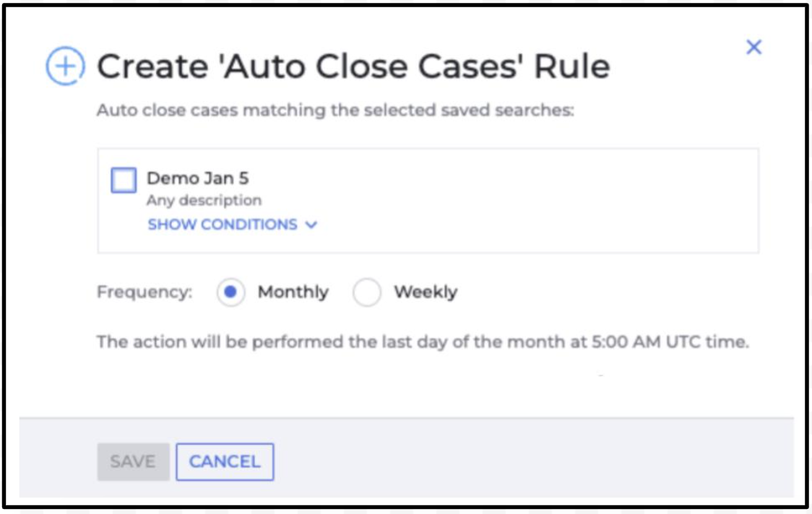Viewport: 812px width, 514px height.
Task: Select the Weekly radio button
Action: [x=367, y=292]
